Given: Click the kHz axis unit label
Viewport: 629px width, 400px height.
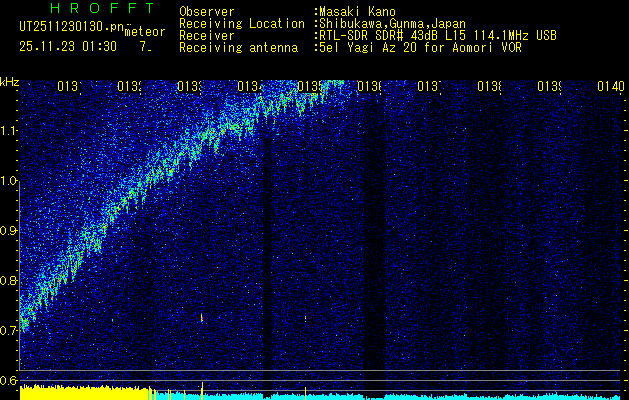Looking at the screenshot, I should (9, 81).
